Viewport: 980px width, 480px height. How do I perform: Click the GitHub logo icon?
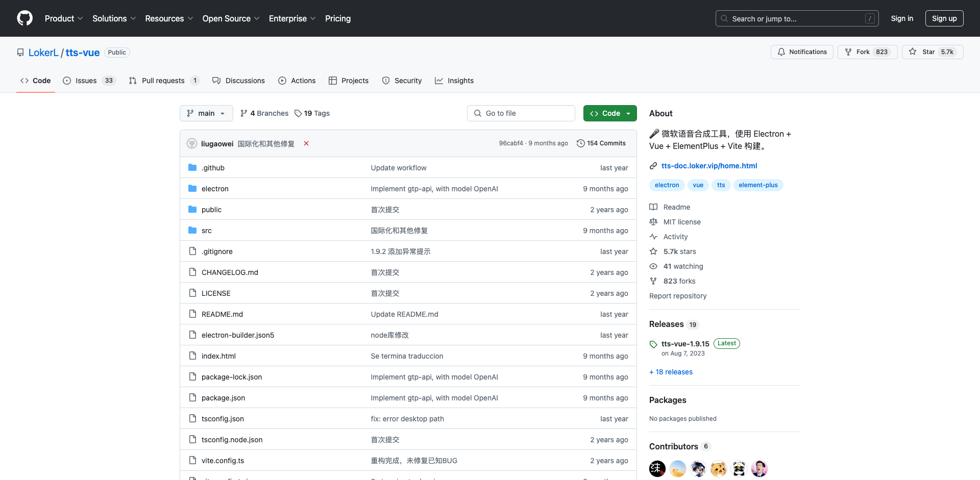[24, 18]
